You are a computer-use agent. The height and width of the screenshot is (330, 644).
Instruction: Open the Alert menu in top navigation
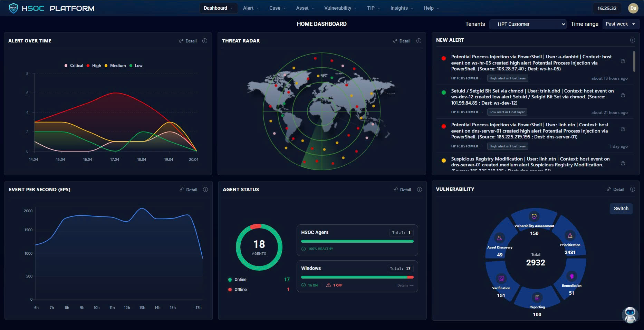pyautogui.click(x=250, y=8)
